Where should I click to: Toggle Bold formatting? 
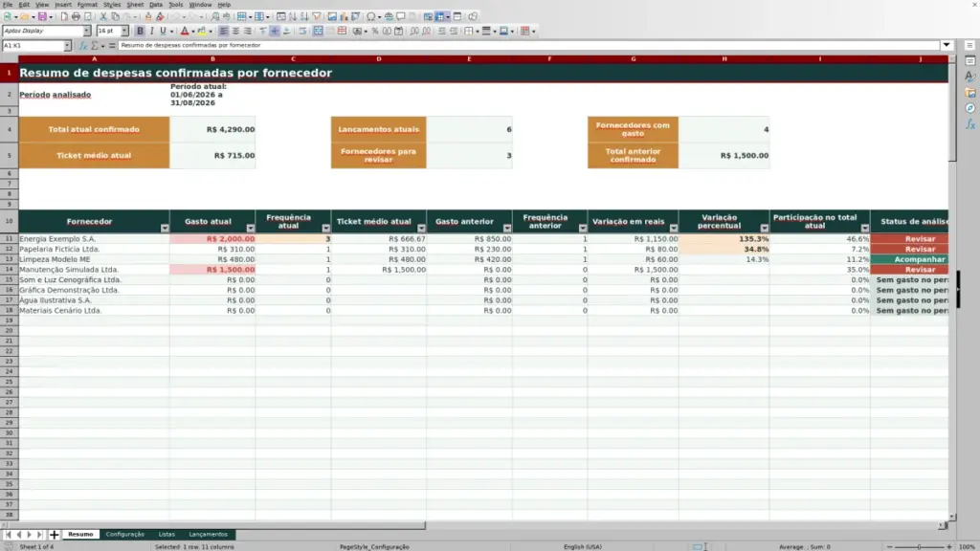[x=140, y=32]
